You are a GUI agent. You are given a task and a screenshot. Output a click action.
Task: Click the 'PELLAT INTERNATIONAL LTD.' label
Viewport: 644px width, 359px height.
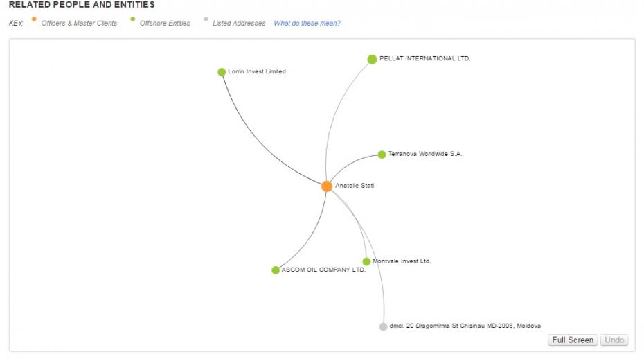[x=424, y=58]
